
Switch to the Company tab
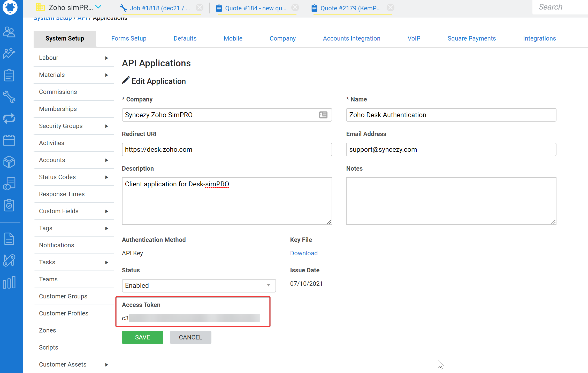coord(282,38)
